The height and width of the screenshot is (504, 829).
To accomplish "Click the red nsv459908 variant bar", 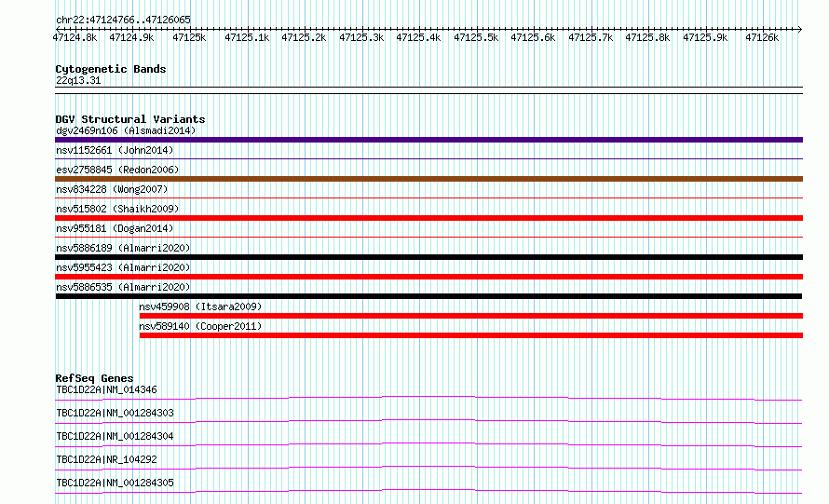I will coord(471,316).
